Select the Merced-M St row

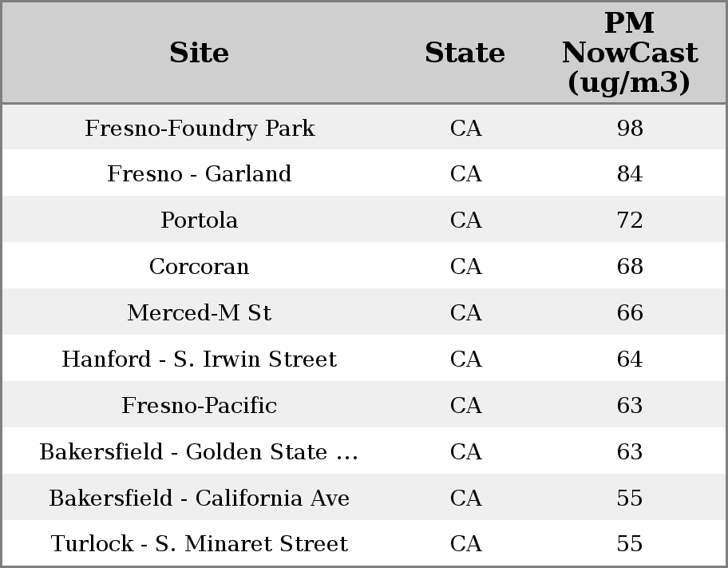[x=200, y=313]
